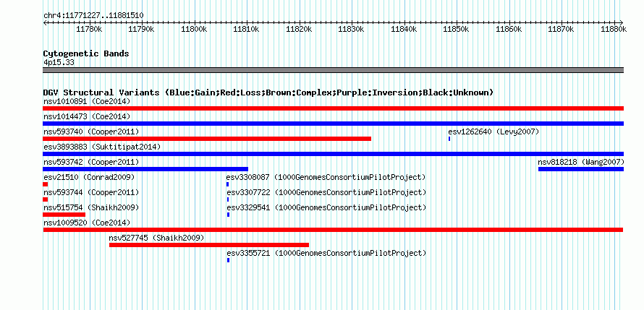The height and width of the screenshot is (310, 644).
Task: Select the nsv593740 (Cooper2011) red bar
Action: (x=207, y=139)
